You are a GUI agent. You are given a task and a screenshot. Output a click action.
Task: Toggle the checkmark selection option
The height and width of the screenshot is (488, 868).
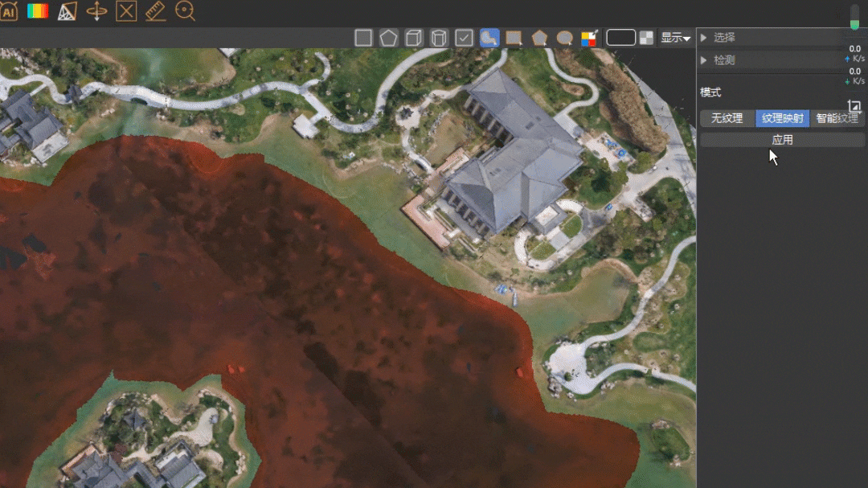464,38
